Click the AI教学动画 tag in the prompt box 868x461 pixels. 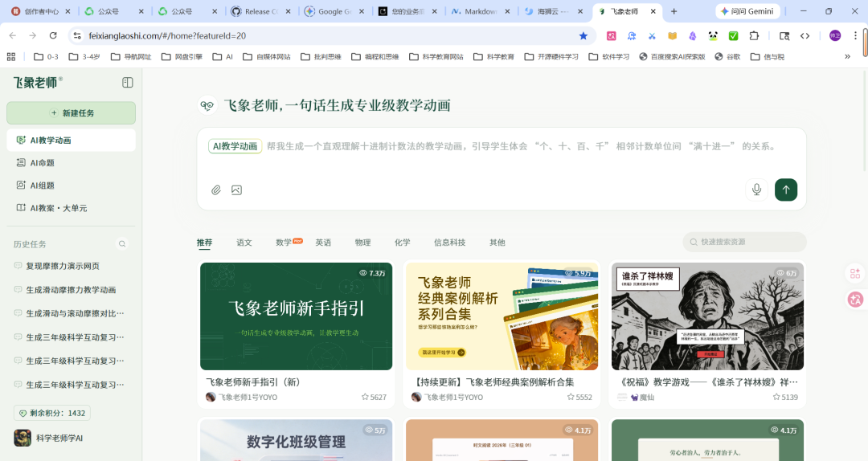(235, 146)
